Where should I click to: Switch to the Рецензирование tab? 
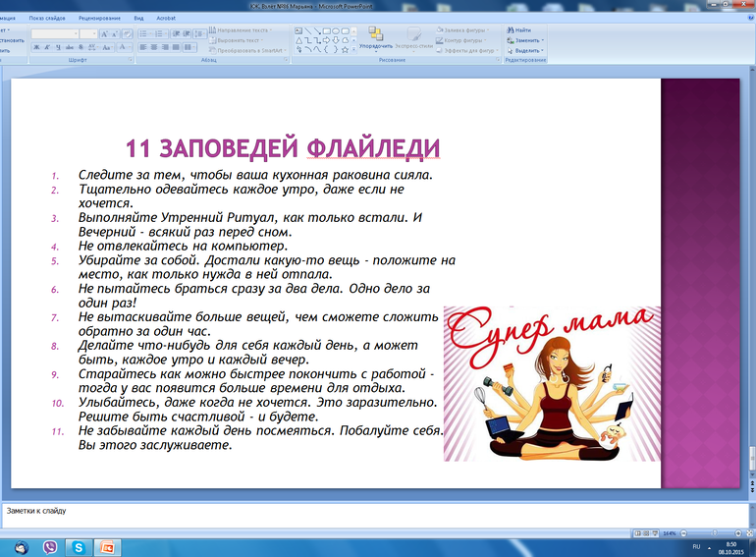[x=98, y=18]
